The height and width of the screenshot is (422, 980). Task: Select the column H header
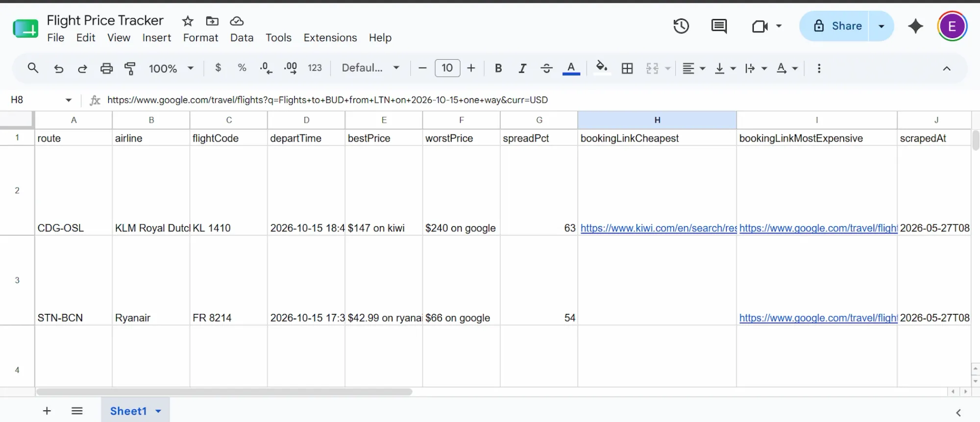[x=657, y=120]
